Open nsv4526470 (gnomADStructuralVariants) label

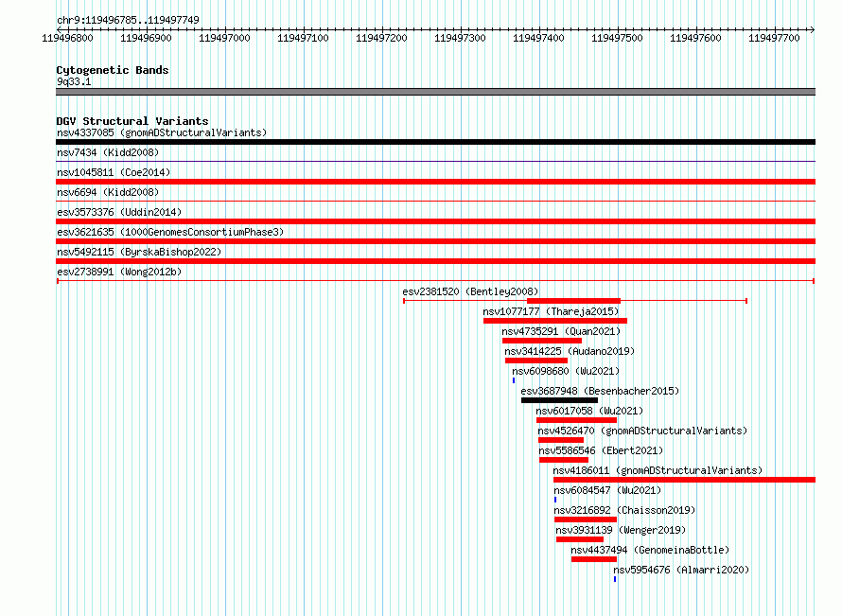pos(642,431)
